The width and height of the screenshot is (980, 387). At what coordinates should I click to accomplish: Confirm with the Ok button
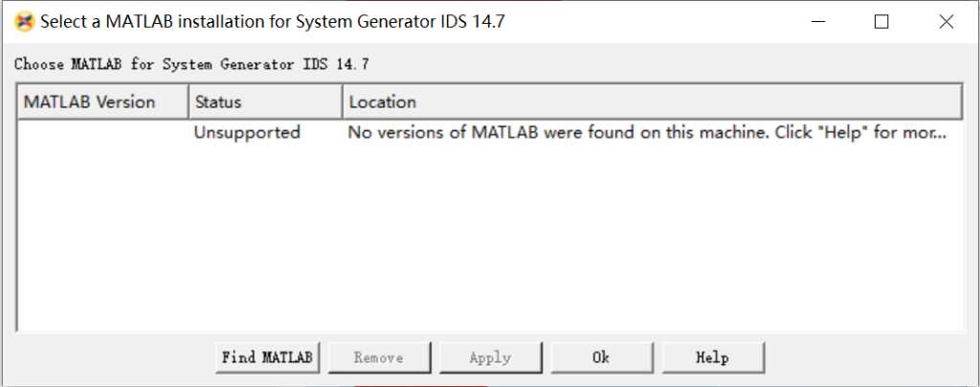[601, 357]
